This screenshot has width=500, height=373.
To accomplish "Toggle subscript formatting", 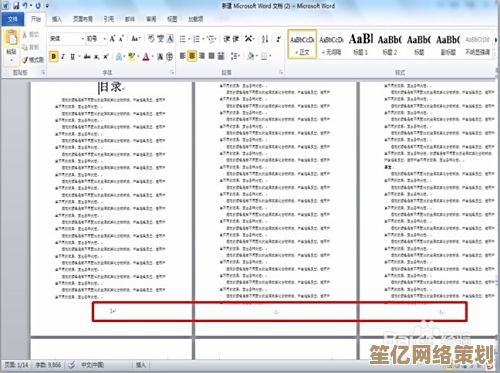I will click(97, 57).
